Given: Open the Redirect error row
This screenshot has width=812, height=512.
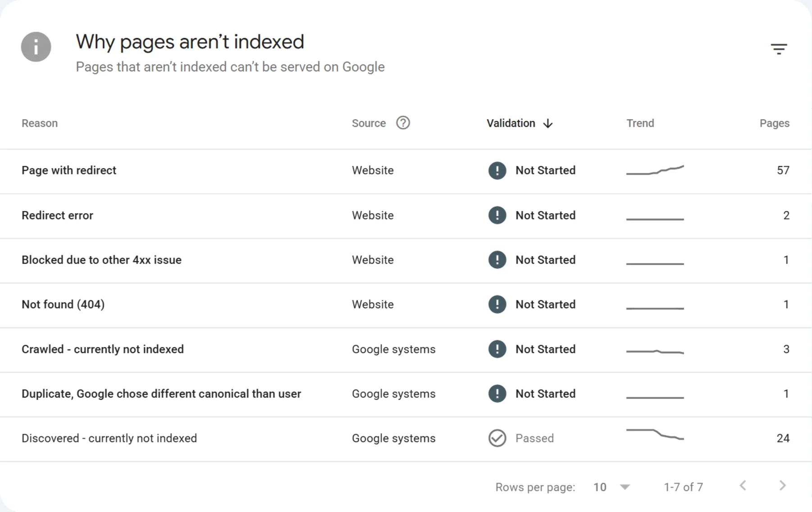Looking at the screenshot, I should coord(406,216).
